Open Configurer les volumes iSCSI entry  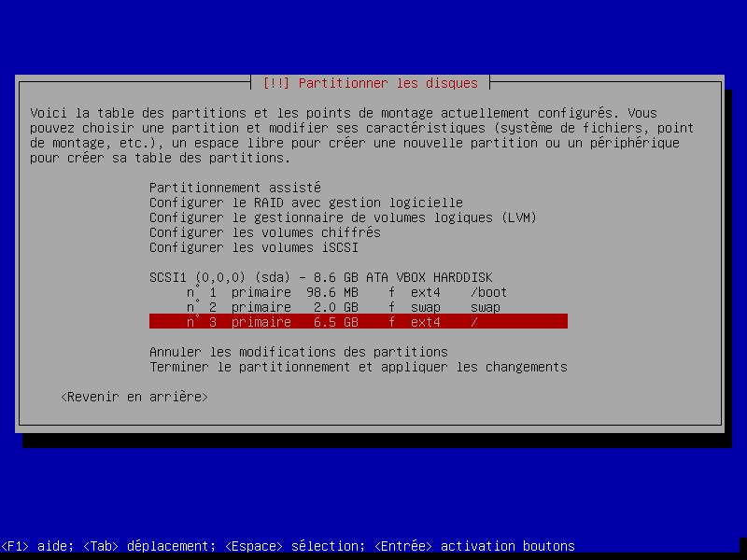[x=253, y=247]
